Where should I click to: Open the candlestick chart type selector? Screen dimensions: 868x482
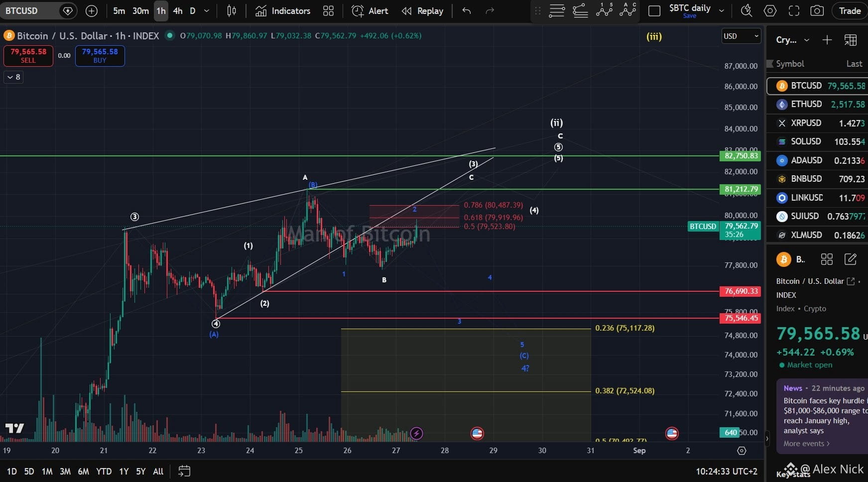click(x=232, y=11)
